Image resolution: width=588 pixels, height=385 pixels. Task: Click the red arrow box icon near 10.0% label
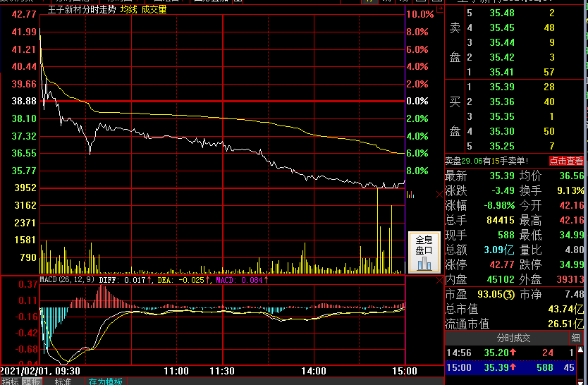439,9
